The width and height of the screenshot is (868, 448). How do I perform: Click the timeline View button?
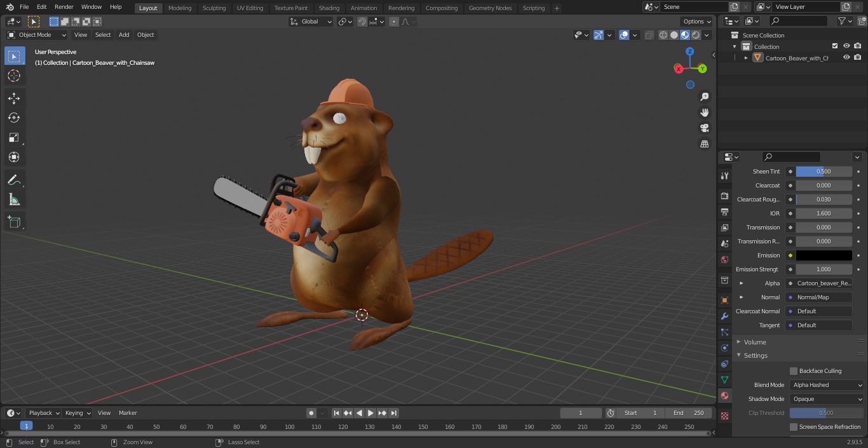104,413
